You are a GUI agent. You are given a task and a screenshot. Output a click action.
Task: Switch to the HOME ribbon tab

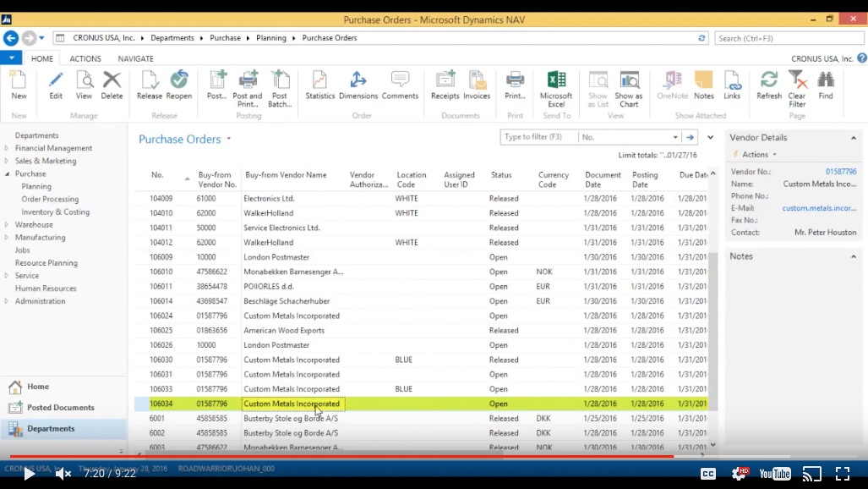pos(42,58)
